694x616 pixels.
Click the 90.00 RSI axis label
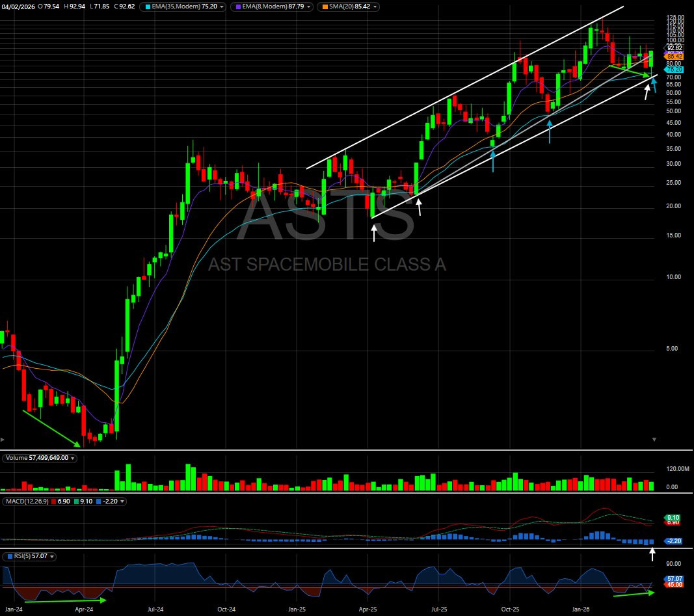tap(674, 563)
